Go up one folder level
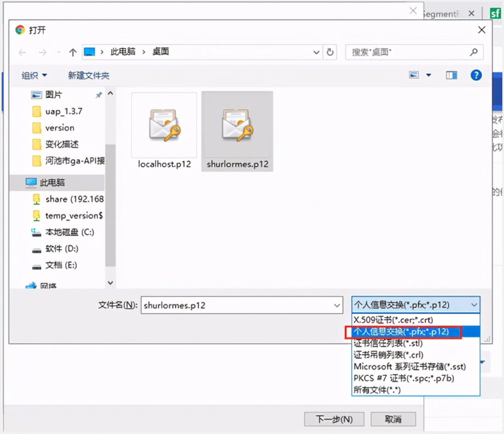The image size is (504, 434). (72, 52)
